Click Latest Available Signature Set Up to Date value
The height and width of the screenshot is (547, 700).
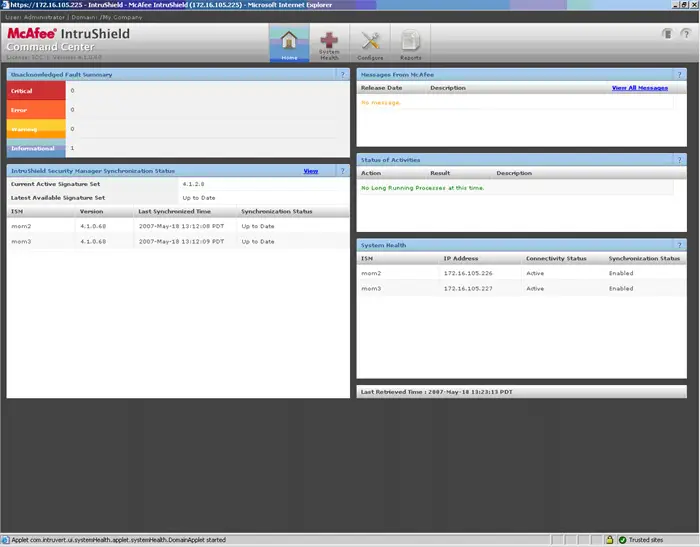click(x=199, y=198)
